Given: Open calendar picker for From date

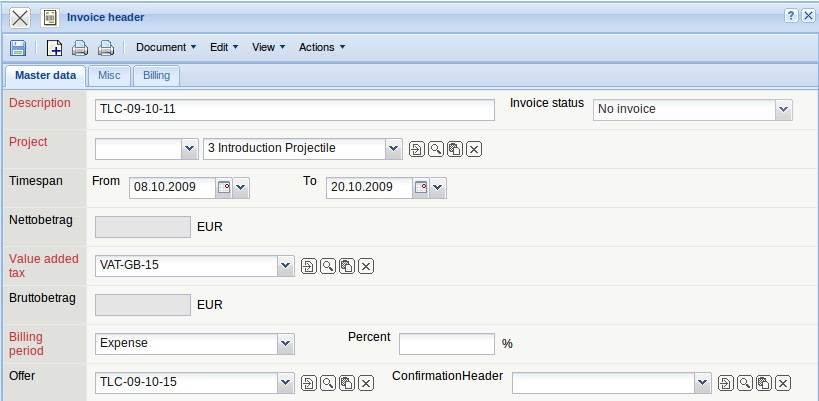Looking at the screenshot, I should pos(224,187).
